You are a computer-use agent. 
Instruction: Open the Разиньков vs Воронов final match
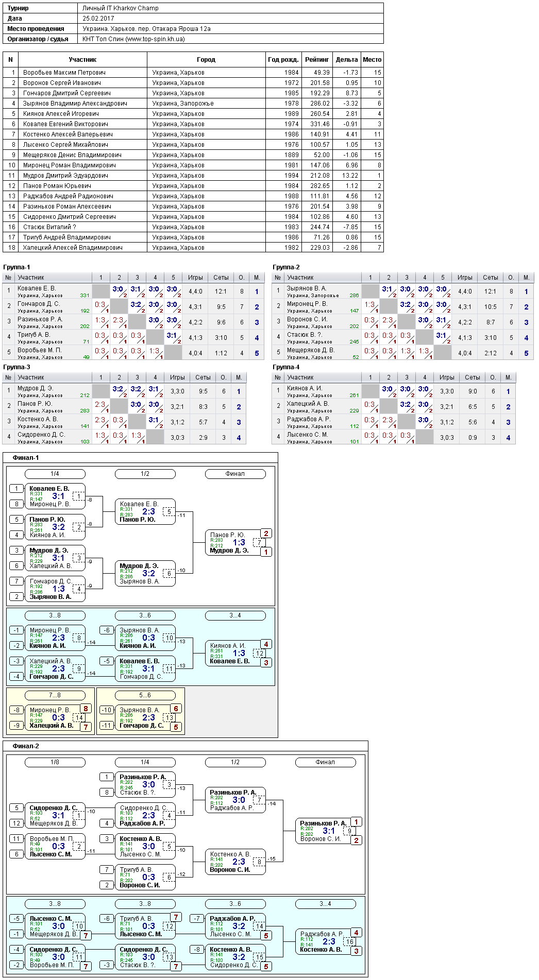pyautogui.click(x=326, y=831)
